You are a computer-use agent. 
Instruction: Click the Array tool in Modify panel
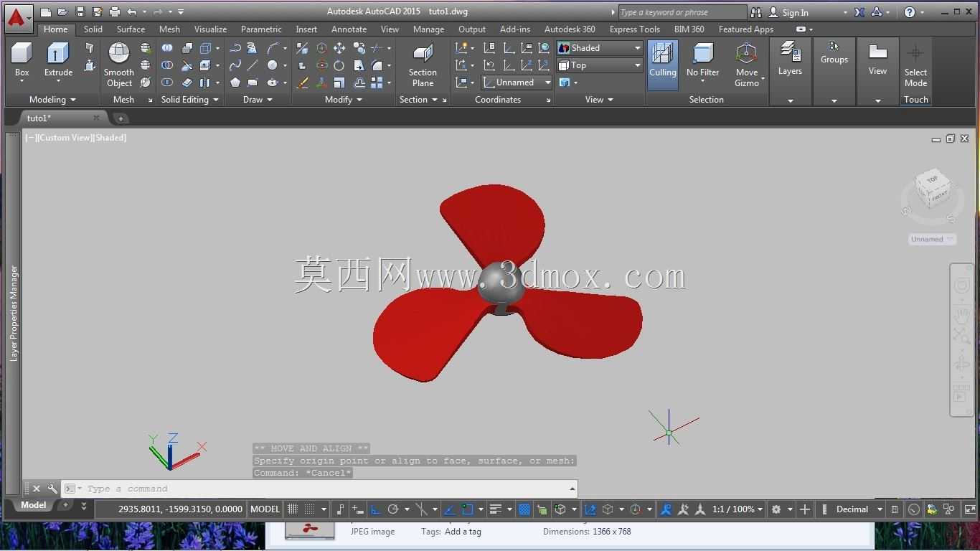pyautogui.click(x=377, y=83)
